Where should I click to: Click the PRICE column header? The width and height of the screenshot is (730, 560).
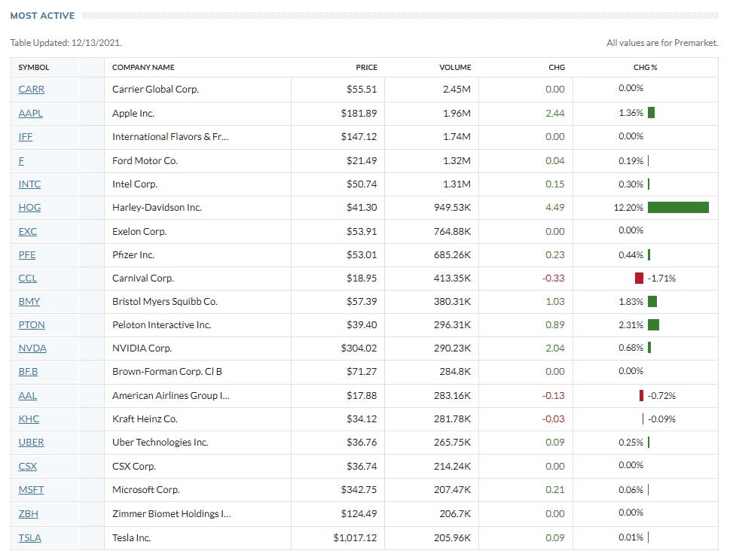point(366,68)
